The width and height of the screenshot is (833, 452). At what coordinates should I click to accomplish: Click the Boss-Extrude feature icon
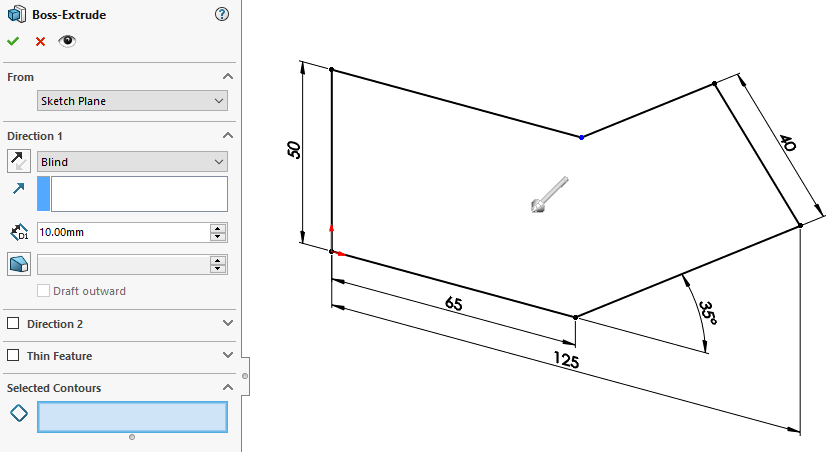tap(17, 14)
